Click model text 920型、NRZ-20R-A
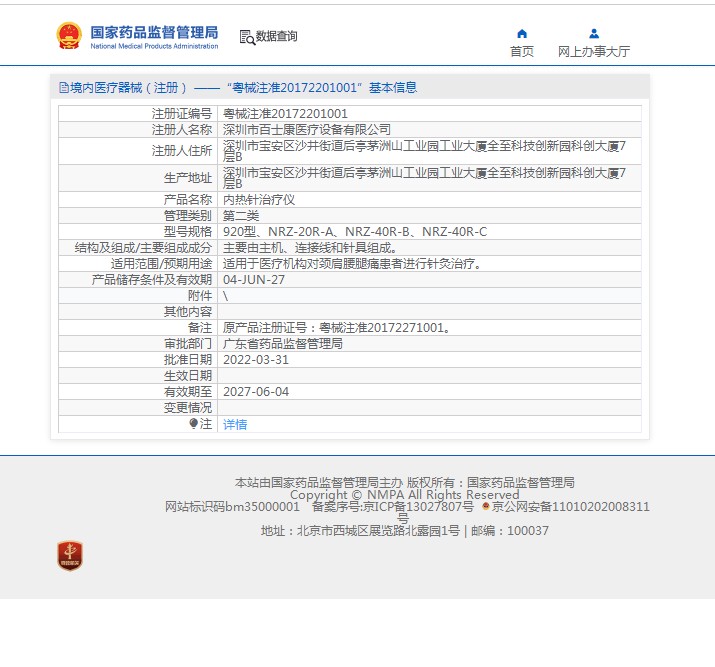The image size is (715, 667). tap(278, 232)
